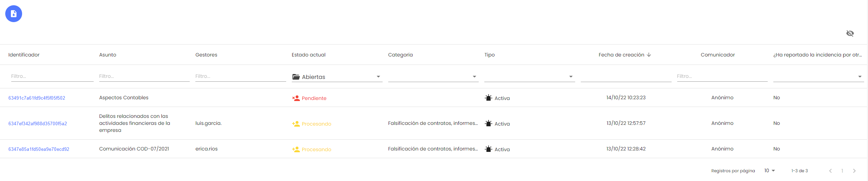Go to the previous page arrow
The image size is (868, 181).
[x=830, y=171]
